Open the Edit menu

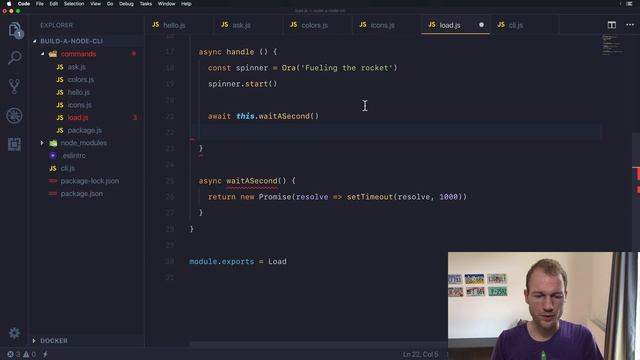[x=53, y=4]
